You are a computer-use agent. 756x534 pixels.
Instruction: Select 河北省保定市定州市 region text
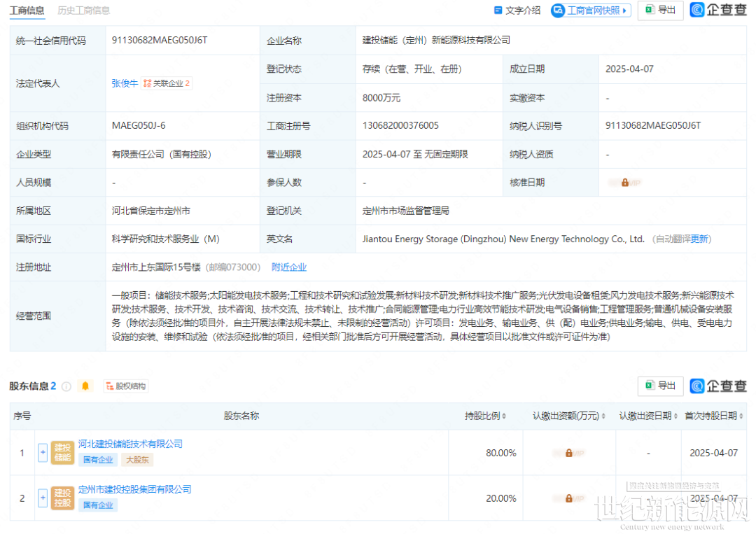tap(151, 211)
